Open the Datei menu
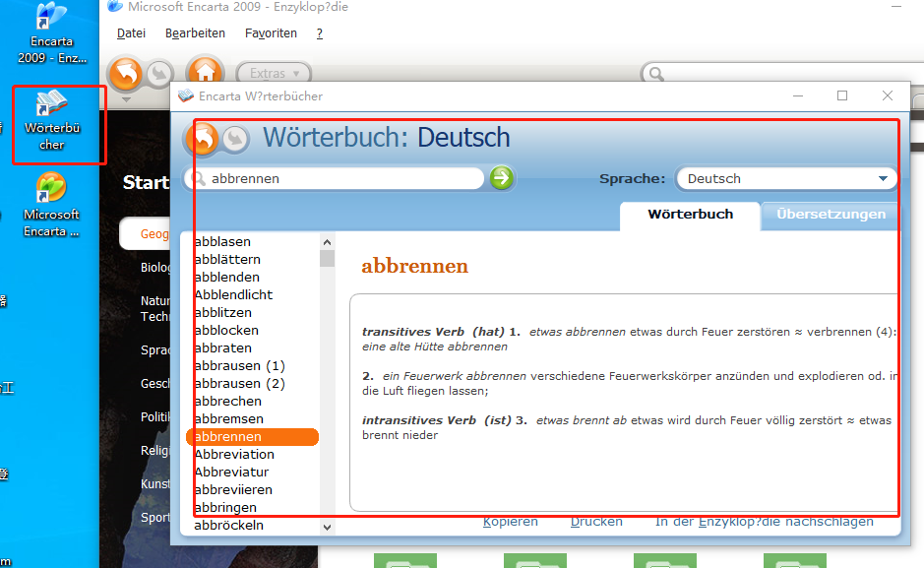 (x=132, y=33)
